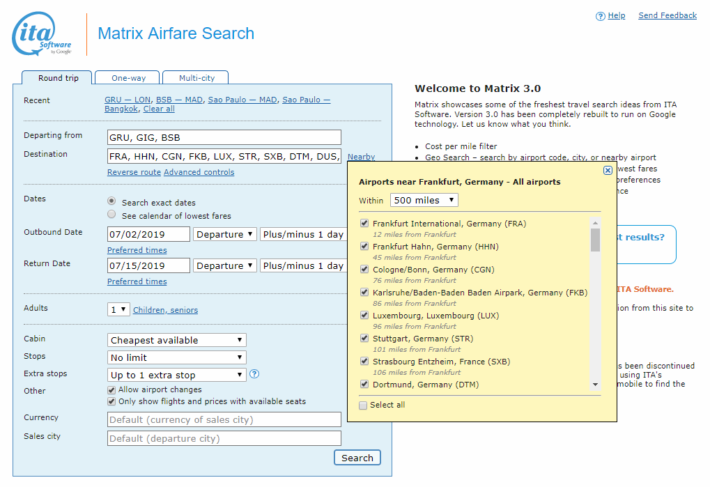Open outbound Plus/minus 1 day dropdown
Viewport: 710px width, 487px height.
[x=303, y=234]
